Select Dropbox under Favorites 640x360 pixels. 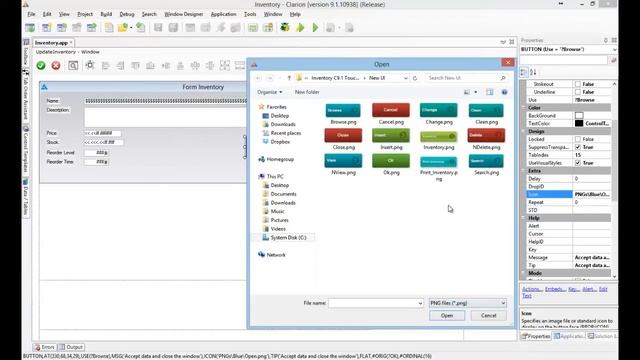[x=280, y=142]
